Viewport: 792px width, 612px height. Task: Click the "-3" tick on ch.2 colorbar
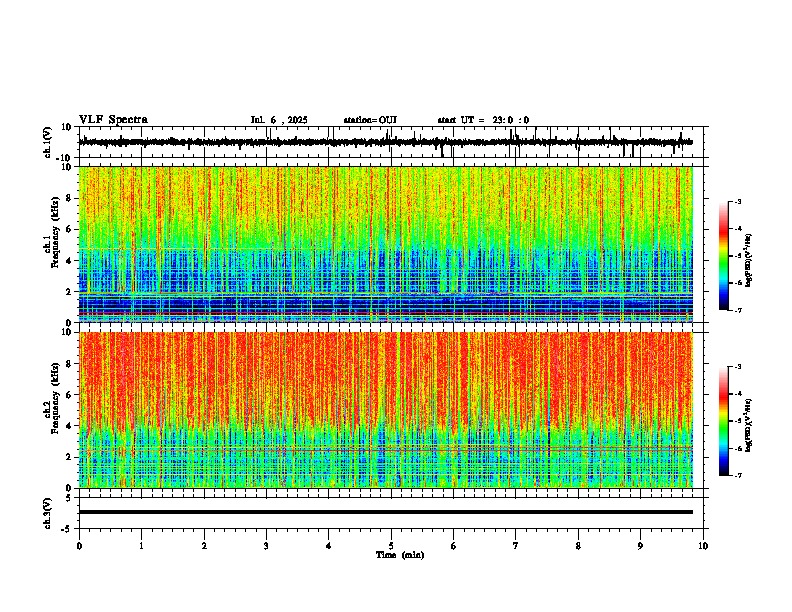click(x=738, y=367)
